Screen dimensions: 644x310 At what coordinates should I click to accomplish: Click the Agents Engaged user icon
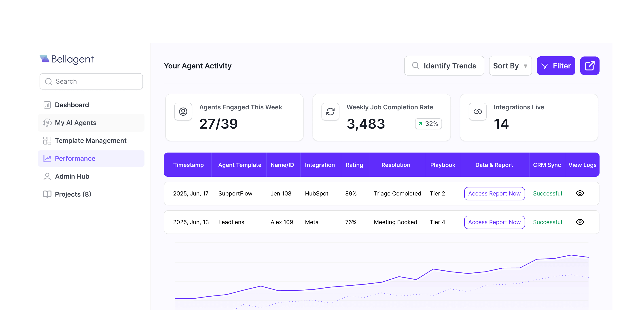tap(183, 112)
